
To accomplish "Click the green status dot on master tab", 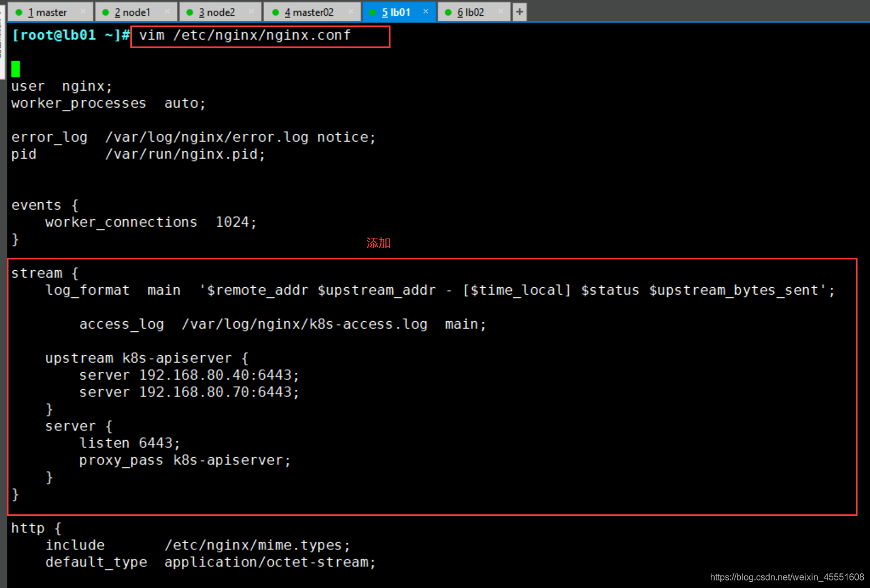I will click(x=19, y=12).
